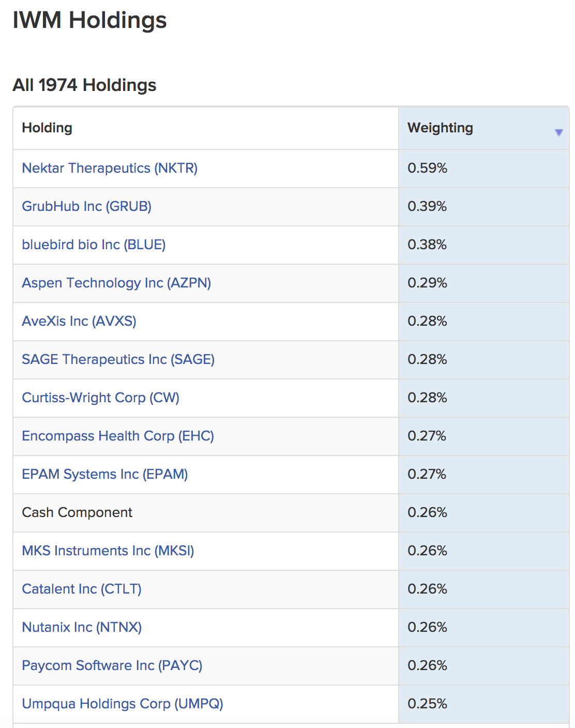
Task: Click the Weighting column header
Action: (x=440, y=128)
